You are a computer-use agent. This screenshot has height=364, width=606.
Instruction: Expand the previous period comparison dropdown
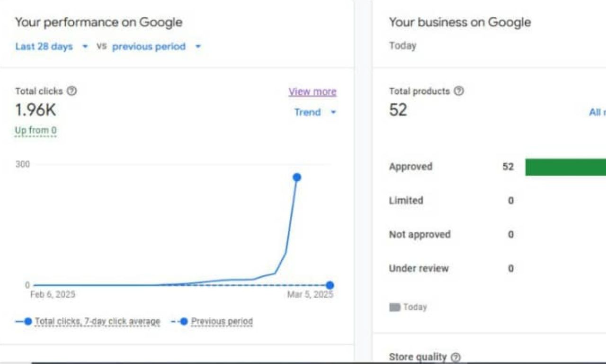pos(156,46)
